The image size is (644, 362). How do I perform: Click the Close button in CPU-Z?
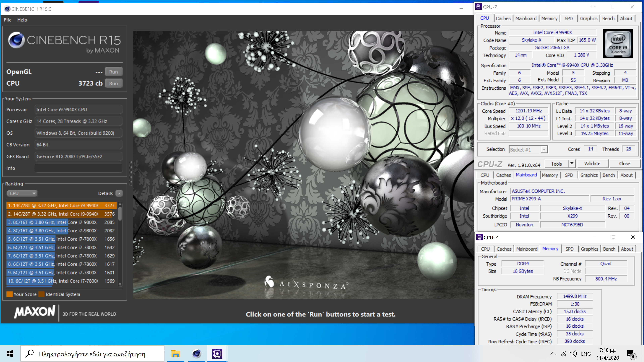pos(625,164)
